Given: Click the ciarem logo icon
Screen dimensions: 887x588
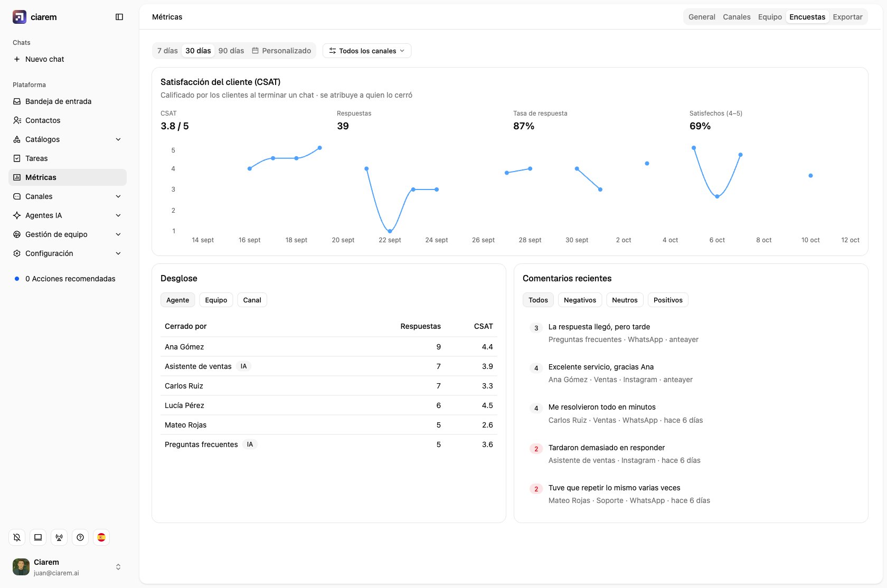Looking at the screenshot, I should [20, 17].
